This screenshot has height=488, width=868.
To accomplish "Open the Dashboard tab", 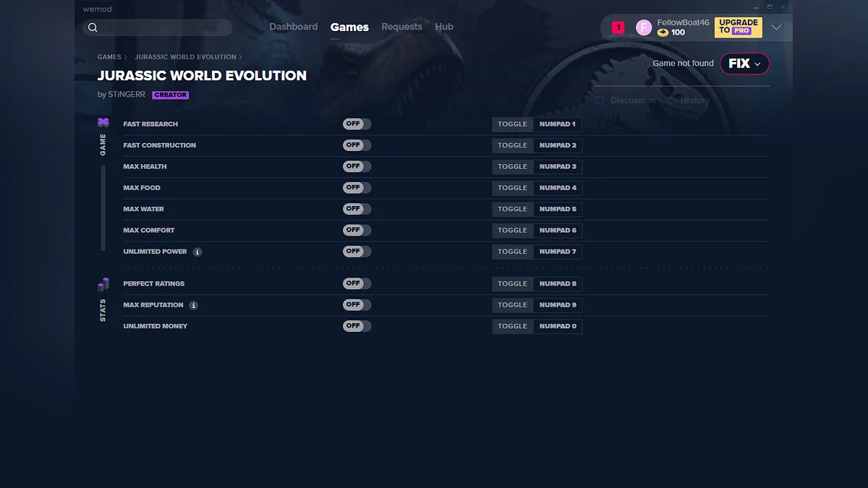I will 294,27.
